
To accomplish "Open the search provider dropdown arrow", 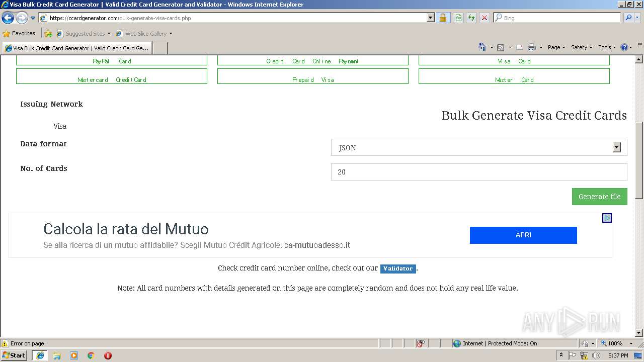I will pyautogui.click(x=637, y=18).
